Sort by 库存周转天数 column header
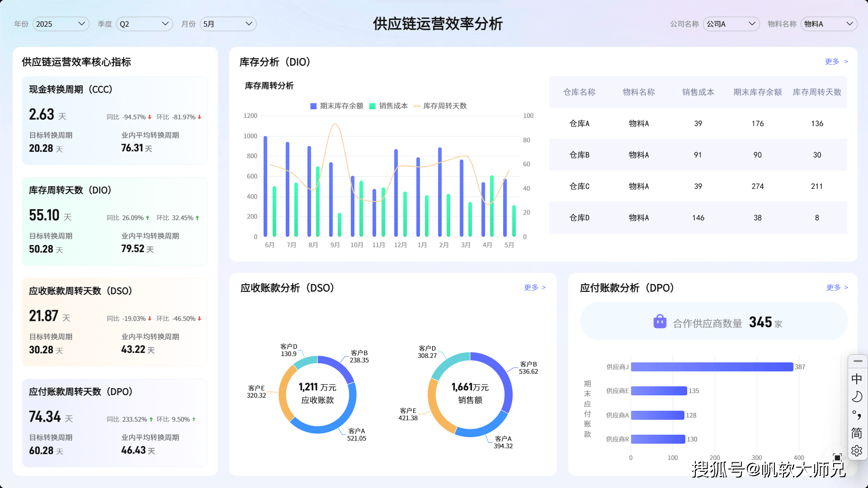This screenshot has width=868, height=488. pyautogui.click(x=816, y=92)
